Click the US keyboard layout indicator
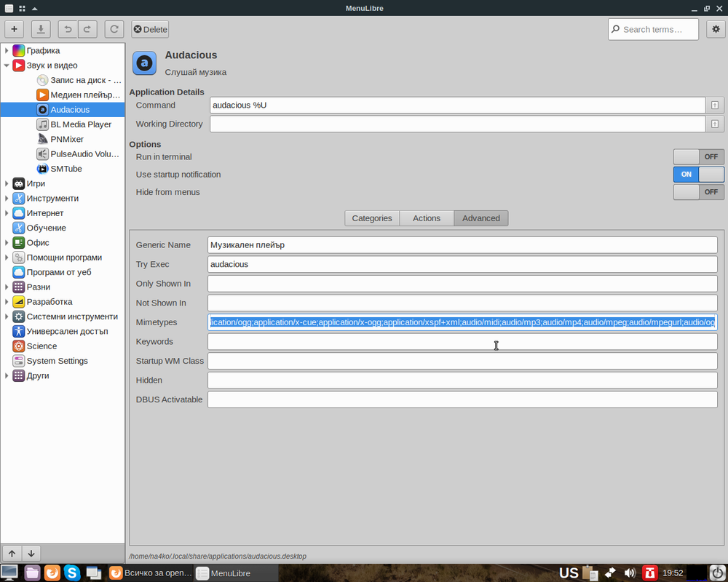The image size is (728, 582). tap(569, 573)
